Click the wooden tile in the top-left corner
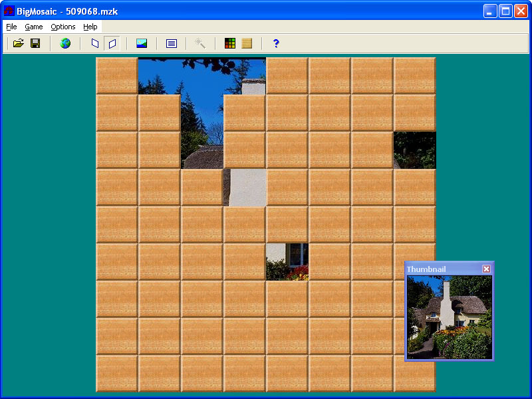532x399 pixels. pos(117,75)
